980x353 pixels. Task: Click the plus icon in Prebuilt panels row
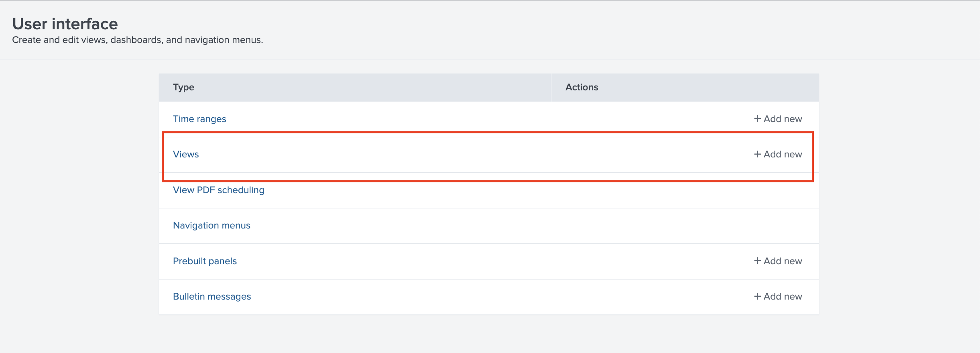coord(757,261)
